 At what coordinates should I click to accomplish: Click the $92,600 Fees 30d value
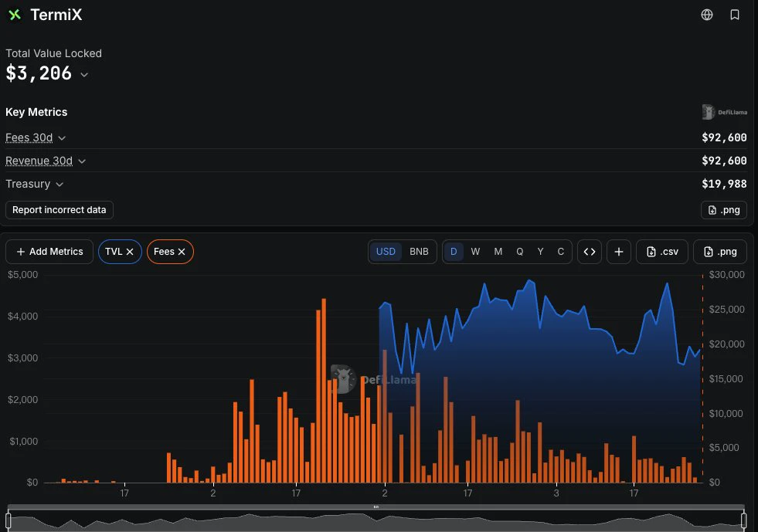724,137
